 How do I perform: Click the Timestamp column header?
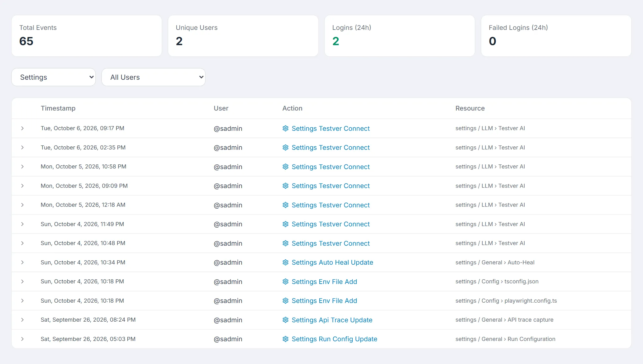58,108
